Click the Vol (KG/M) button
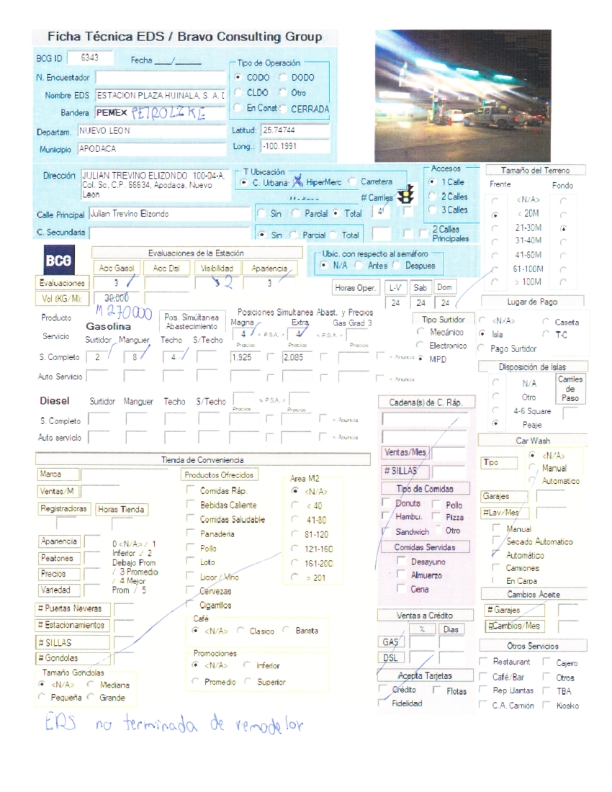This screenshot has width=612, height=792. [x=62, y=298]
